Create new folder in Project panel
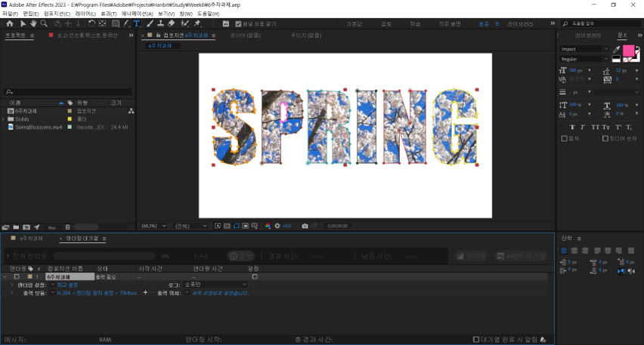Image resolution: width=644 pixels, height=345 pixels. pyautogui.click(x=16, y=227)
